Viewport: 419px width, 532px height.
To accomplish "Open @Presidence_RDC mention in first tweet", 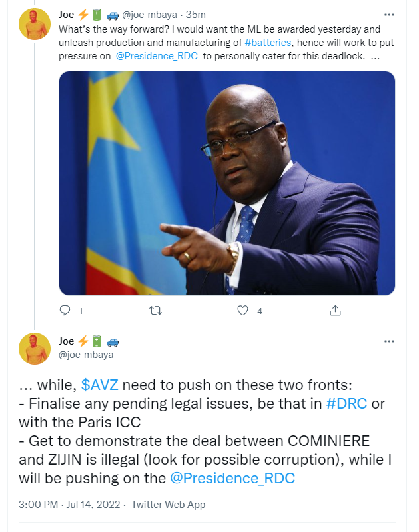I will tap(155, 56).
